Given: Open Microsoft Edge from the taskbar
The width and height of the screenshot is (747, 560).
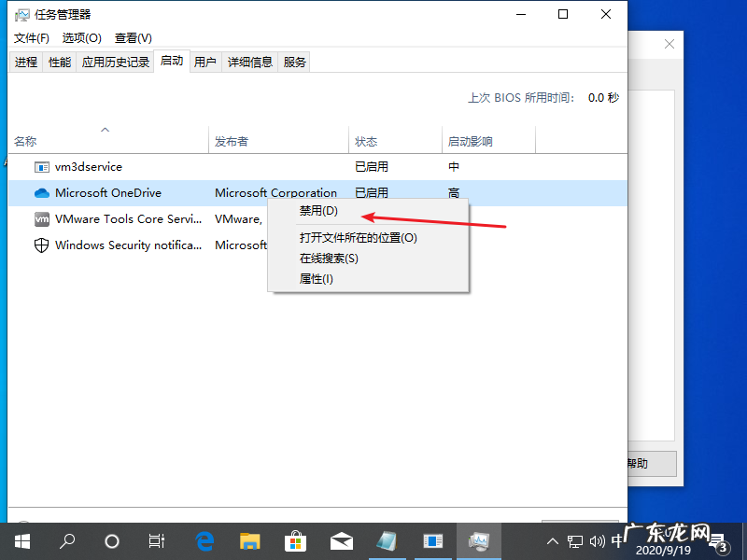Looking at the screenshot, I should (x=203, y=540).
